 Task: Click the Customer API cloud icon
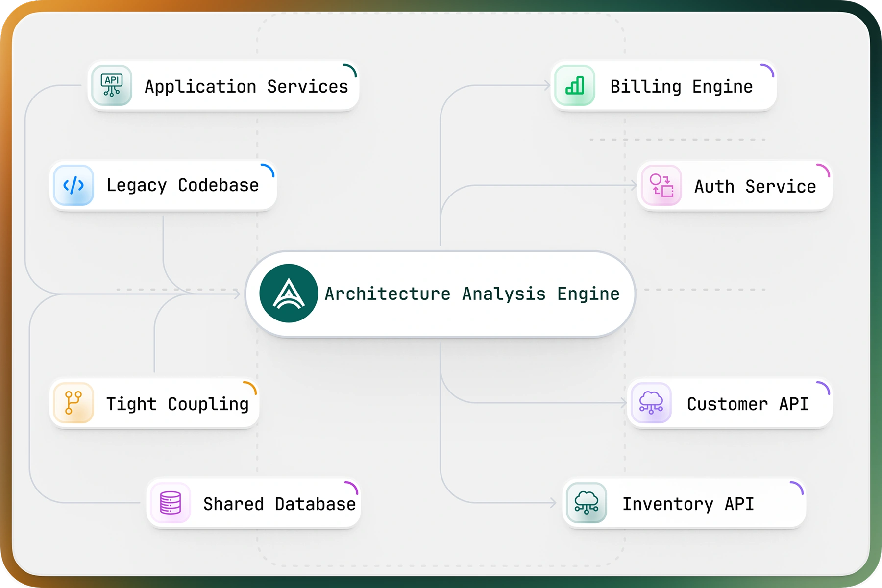point(651,403)
